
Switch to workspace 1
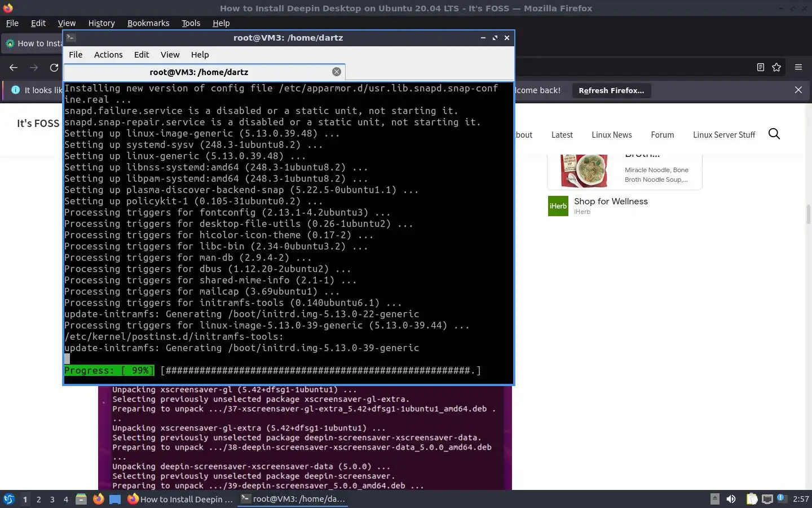point(25,499)
